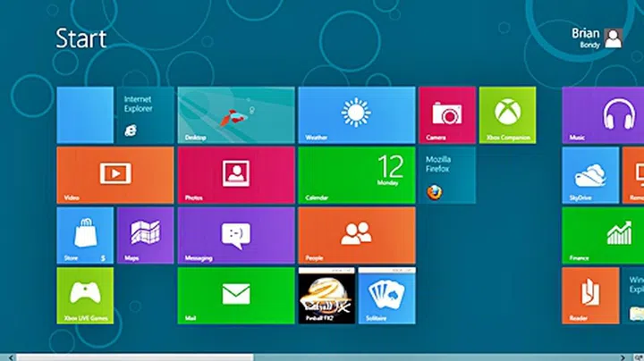
Task: Open the Music app tile
Action: [590, 114]
